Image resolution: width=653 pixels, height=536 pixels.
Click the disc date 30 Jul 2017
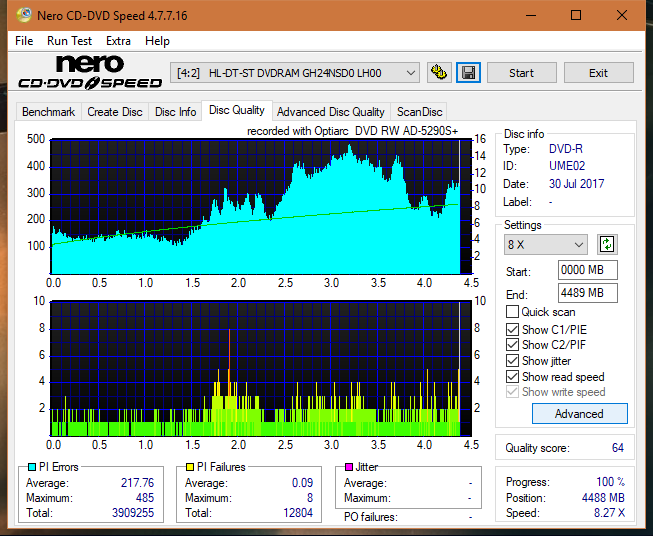click(576, 184)
